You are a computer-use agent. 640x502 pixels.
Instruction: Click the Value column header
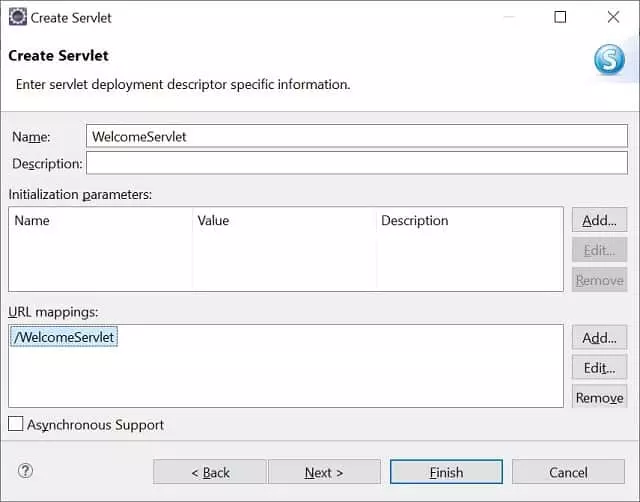(284, 220)
